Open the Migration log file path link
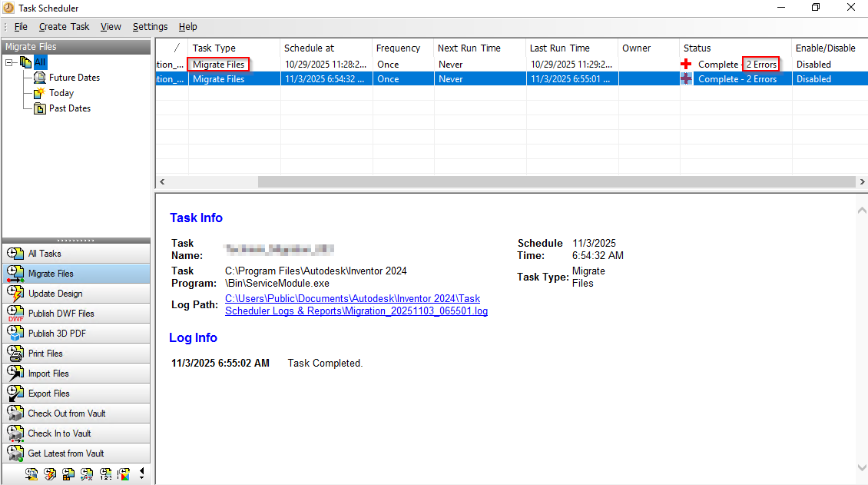868x485 pixels. point(356,304)
